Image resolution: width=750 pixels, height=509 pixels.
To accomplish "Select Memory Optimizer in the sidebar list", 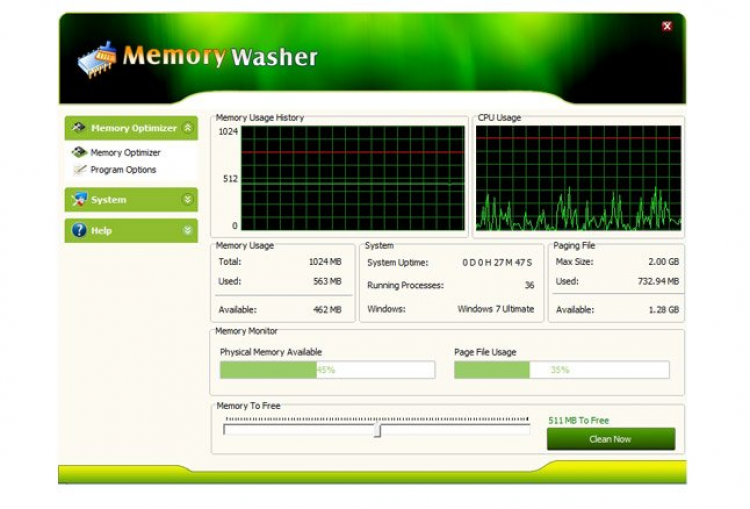I will click(125, 153).
